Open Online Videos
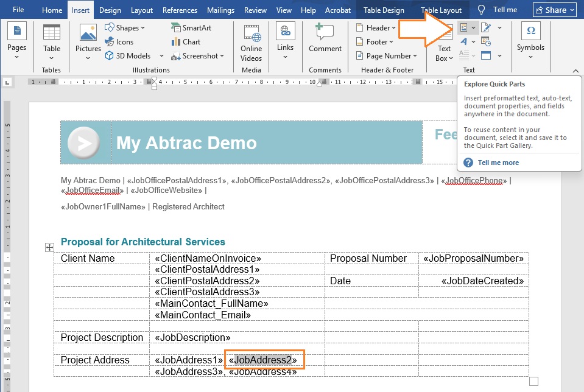 click(x=251, y=41)
